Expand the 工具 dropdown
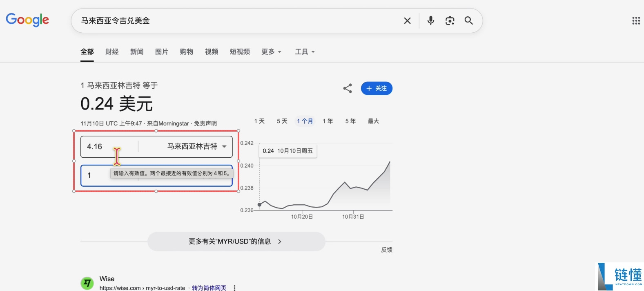This screenshot has width=644, height=291. tap(305, 51)
